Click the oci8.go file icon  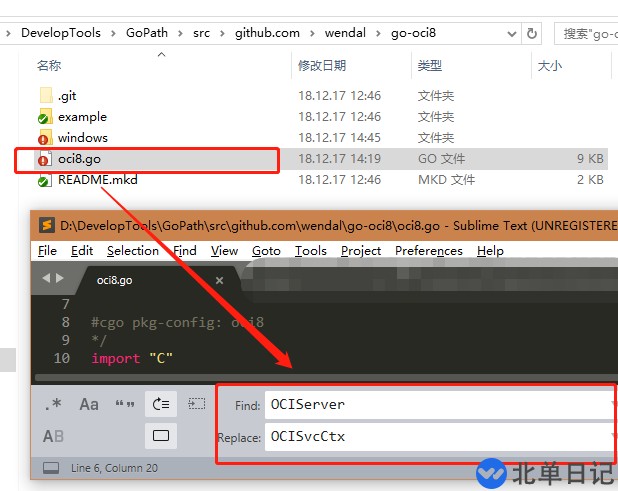[45, 158]
